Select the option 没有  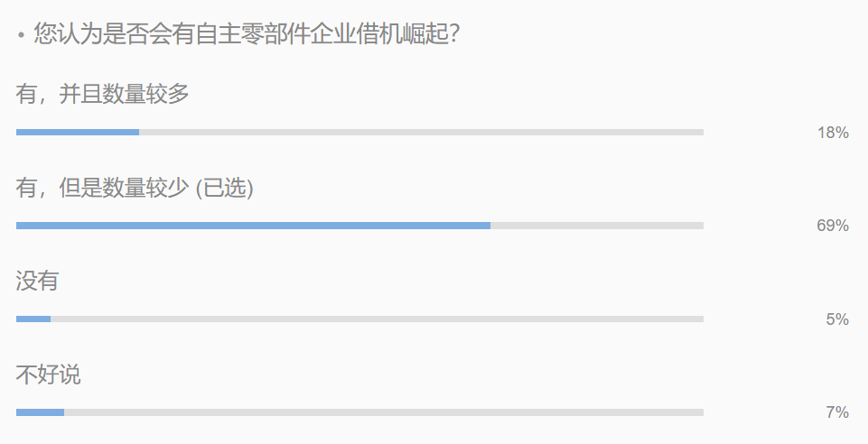pyautogui.click(x=37, y=281)
